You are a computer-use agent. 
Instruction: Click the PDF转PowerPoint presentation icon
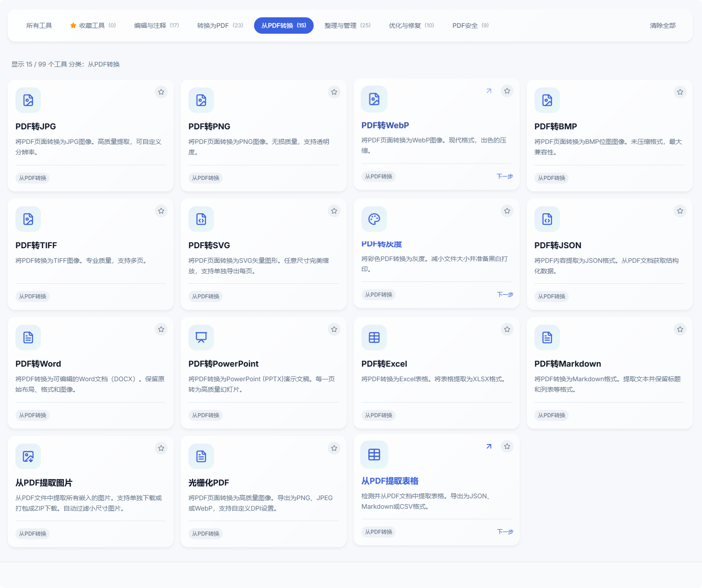pos(201,337)
